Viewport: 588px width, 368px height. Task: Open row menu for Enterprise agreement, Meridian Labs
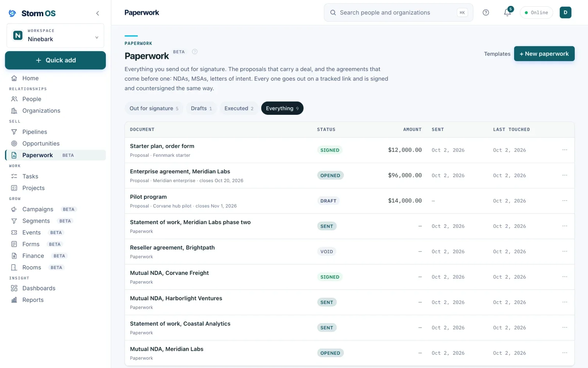[x=564, y=175]
